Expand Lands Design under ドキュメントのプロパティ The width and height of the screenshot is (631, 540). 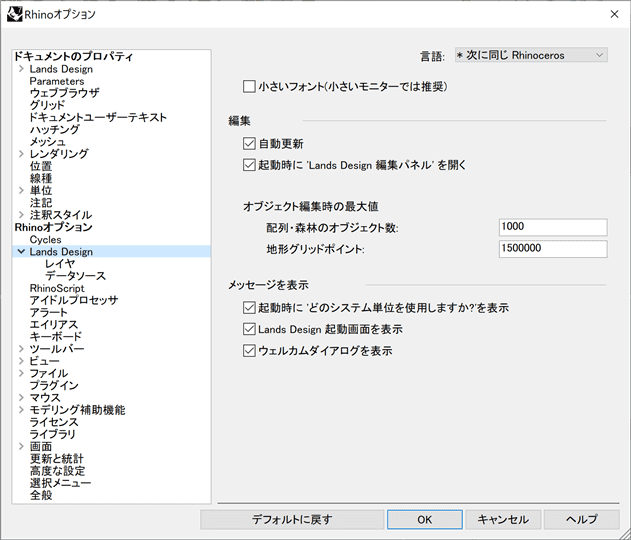point(21,69)
